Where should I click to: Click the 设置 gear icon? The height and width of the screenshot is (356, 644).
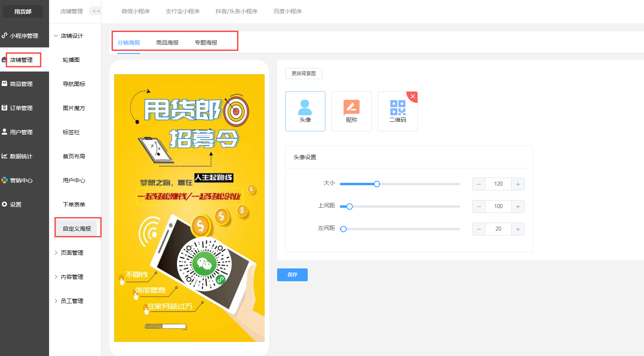click(4, 204)
